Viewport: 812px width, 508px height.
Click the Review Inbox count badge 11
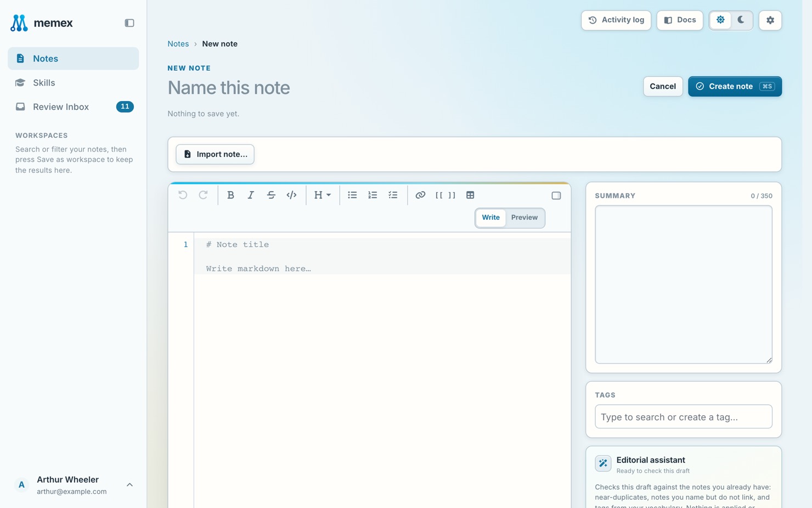click(x=125, y=107)
